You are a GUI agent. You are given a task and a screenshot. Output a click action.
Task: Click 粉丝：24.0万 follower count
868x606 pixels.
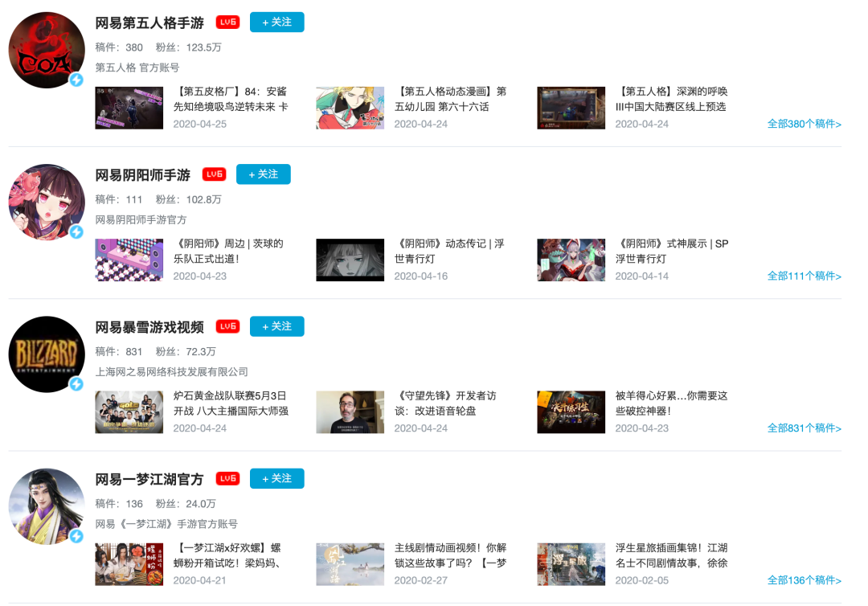click(186, 504)
